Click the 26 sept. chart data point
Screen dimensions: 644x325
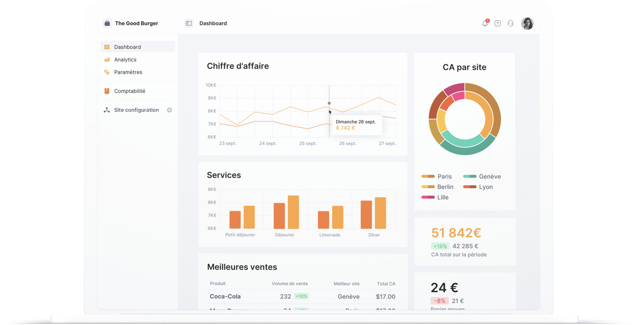[329, 103]
